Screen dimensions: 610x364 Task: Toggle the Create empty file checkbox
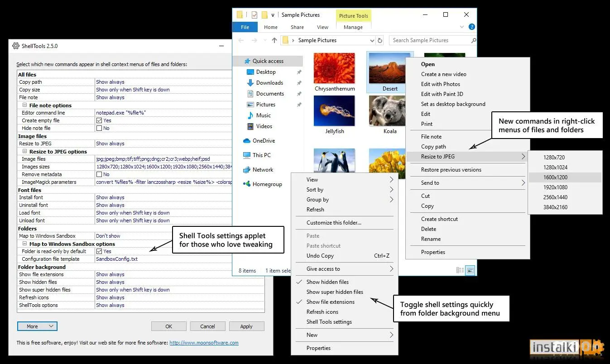click(99, 120)
